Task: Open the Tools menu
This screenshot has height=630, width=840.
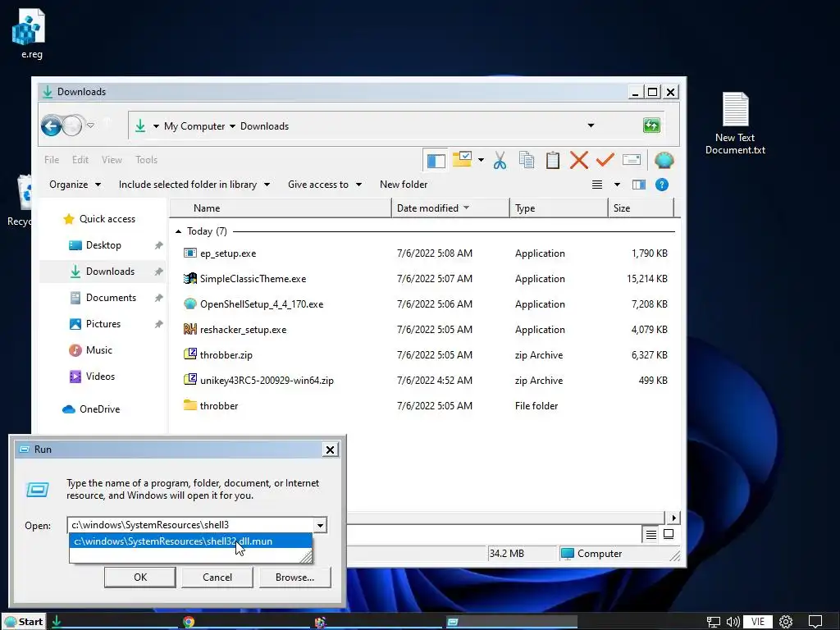Action: point(146,160)
